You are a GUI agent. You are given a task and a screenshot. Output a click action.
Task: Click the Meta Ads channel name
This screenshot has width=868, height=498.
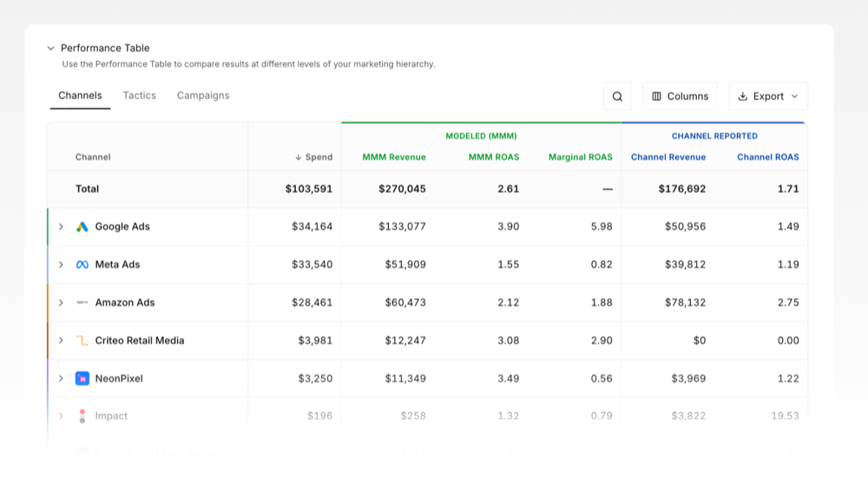(117, 265)
